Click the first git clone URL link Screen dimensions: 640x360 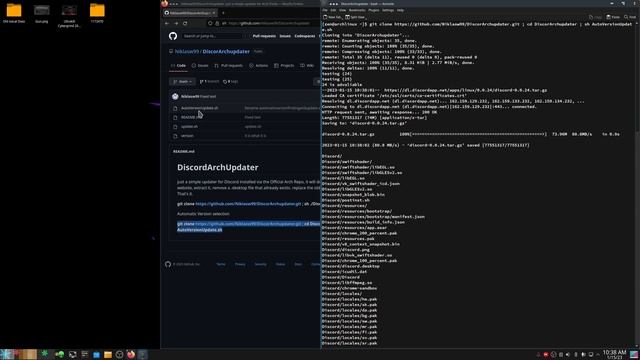pos(248,204)
